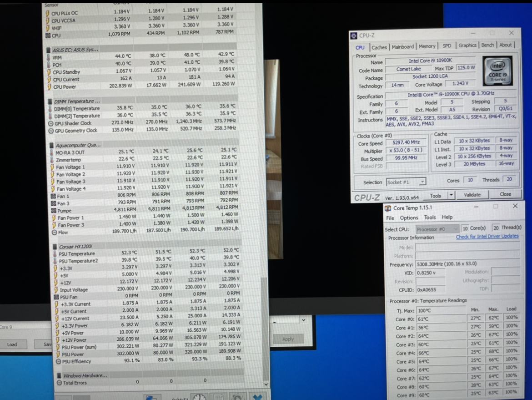This screenshot has width=532, height=400.
Task: Click the fan icon beside PSU Fan
Action: (x=56, y=297)
